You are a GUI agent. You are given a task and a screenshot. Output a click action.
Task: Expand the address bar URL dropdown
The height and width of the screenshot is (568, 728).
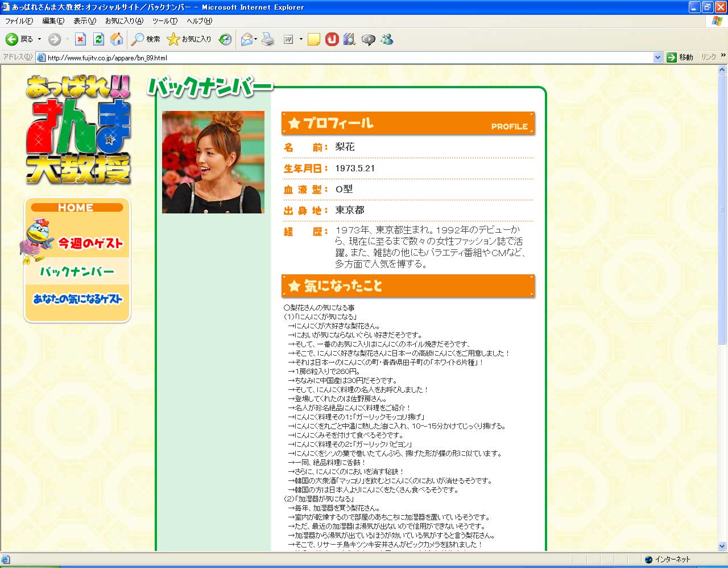(658, 57)
